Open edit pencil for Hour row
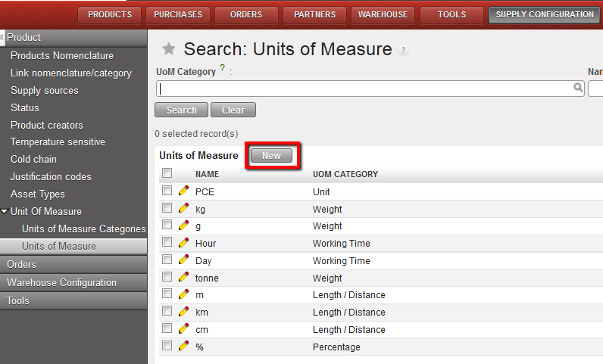 (183, 243)
